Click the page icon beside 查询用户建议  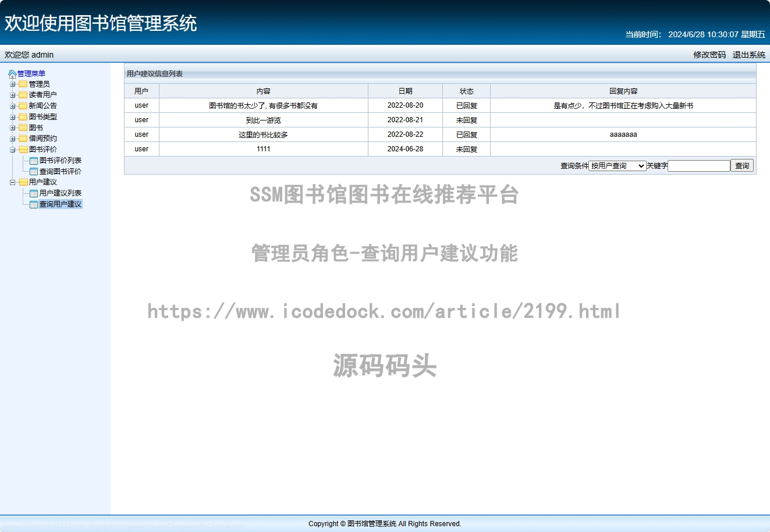pyautogui.click(x=34, y=204)
